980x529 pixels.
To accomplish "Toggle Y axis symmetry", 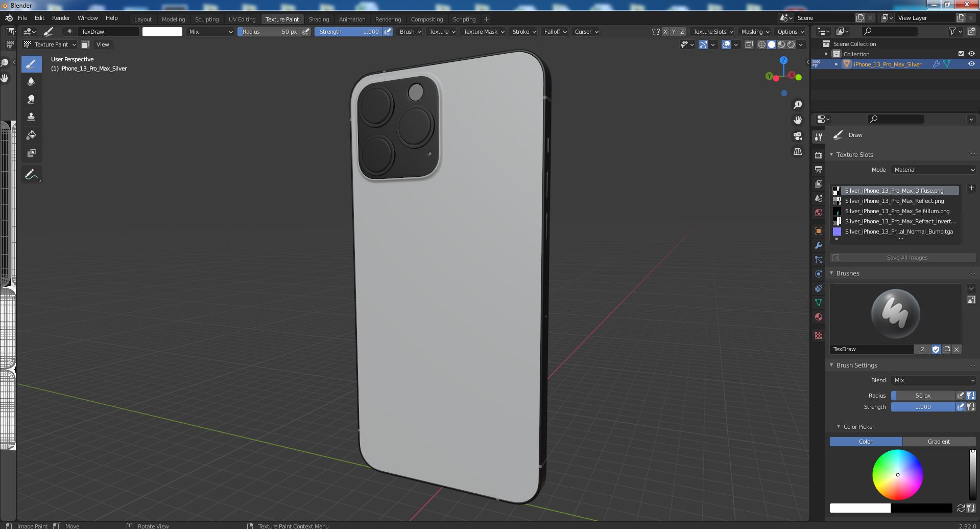I will [x=673, y=32].
